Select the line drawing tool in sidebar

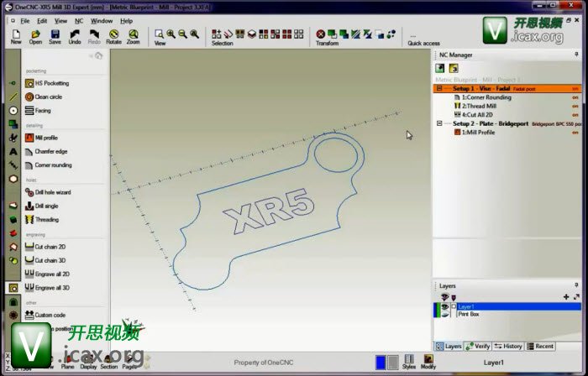13,97
